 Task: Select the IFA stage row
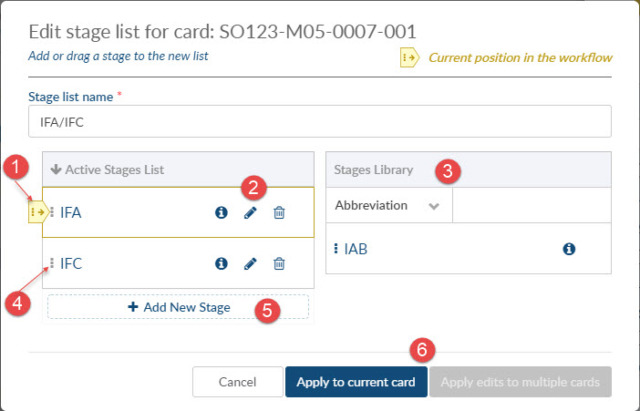[x=178, y=212]
